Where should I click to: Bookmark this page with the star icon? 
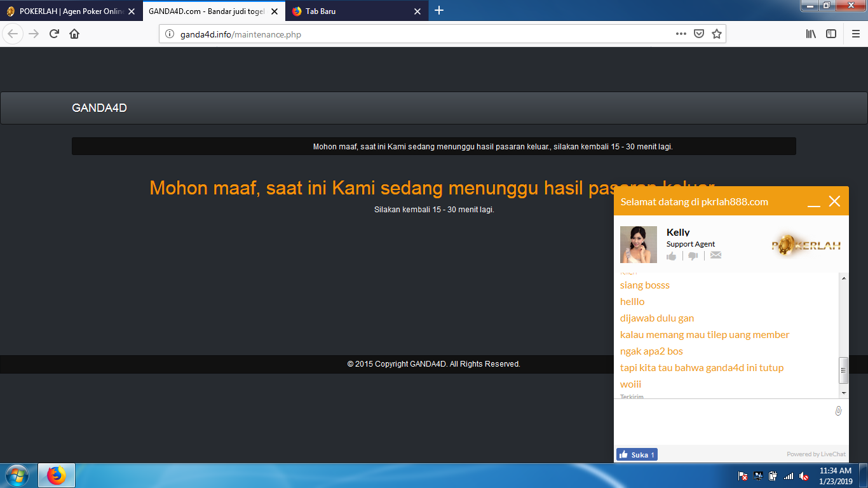coord(717,34)
